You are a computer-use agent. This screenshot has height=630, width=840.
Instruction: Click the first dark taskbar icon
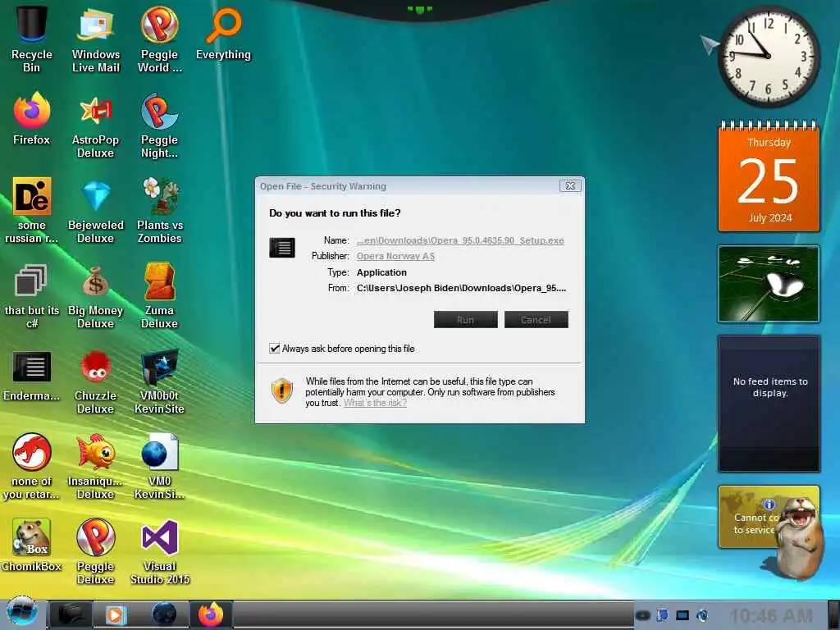(x=71, y=614)
